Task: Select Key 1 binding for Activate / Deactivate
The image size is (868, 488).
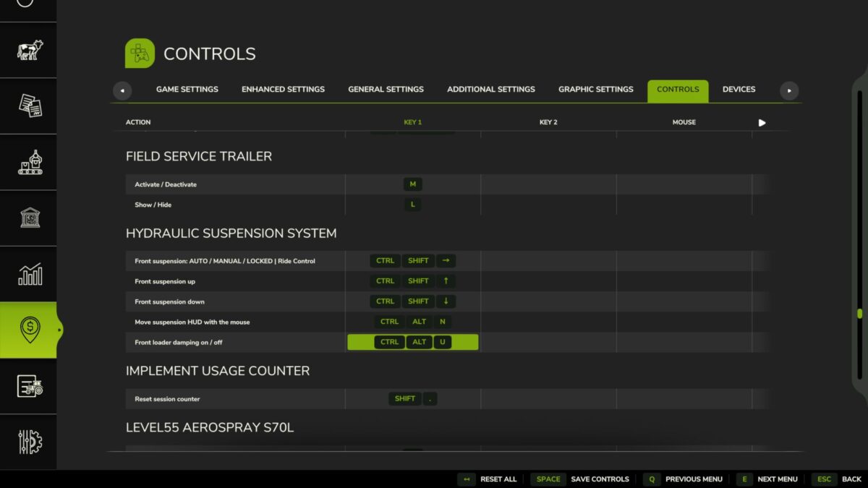Action: [x=412, y=184]
